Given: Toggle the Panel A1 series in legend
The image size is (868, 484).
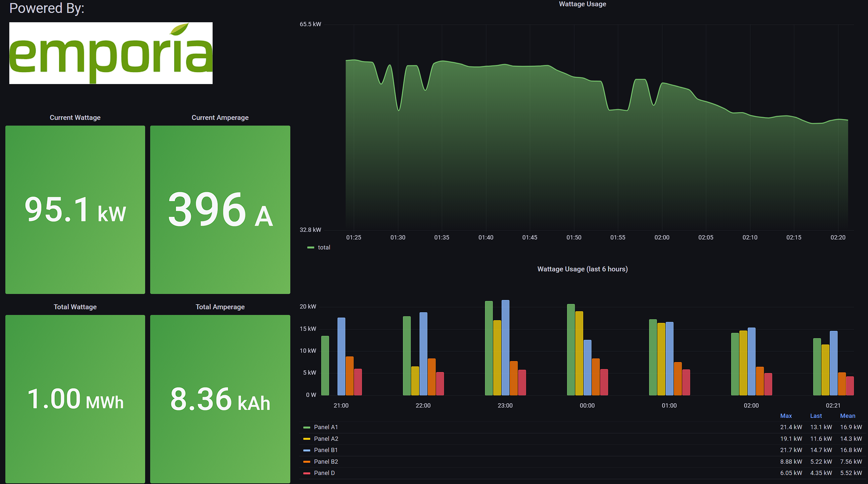Looking at the screenshot, I should pos(326,428).
